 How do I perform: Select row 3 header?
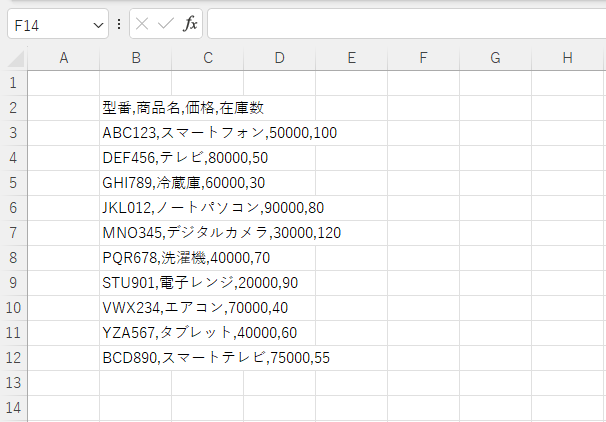14,133
